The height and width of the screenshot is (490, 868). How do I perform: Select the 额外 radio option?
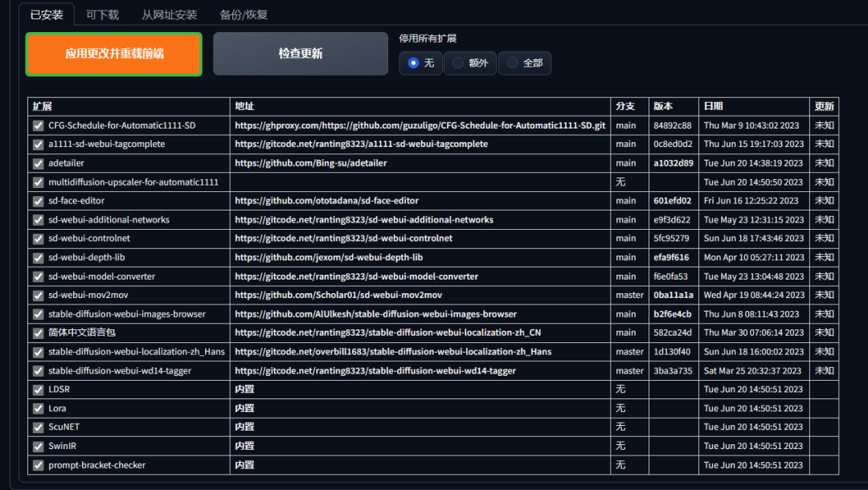[470, 63]
